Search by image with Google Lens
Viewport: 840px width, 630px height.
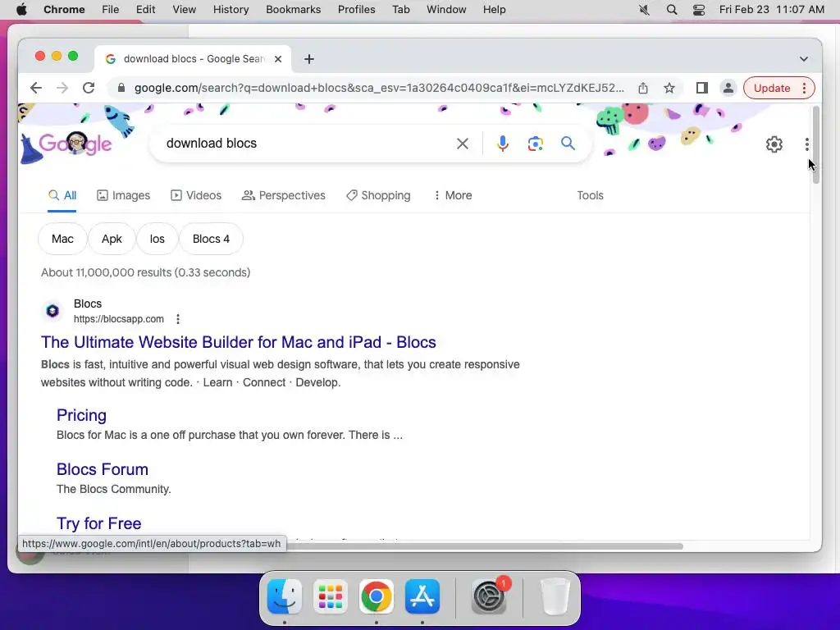[535, 143]
